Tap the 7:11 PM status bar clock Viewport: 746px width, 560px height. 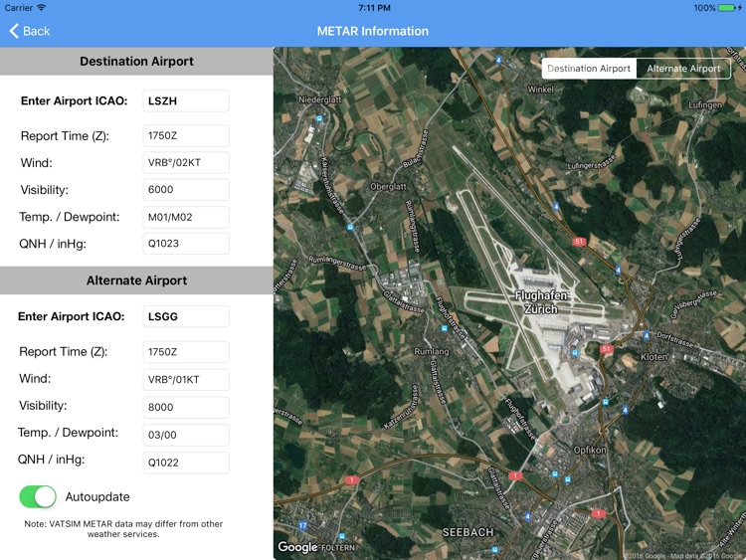[x=374, y=8]
